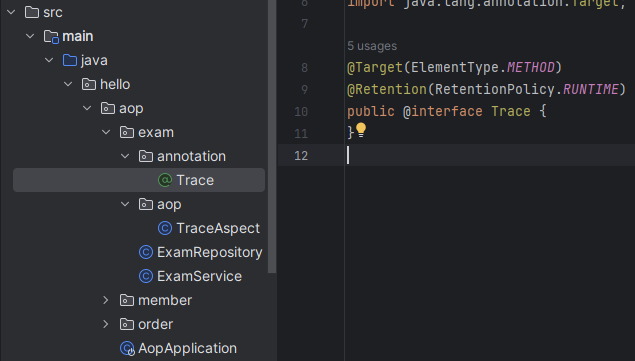Click the hello package icon
The image size is (635, 361).
pos(89,84)
